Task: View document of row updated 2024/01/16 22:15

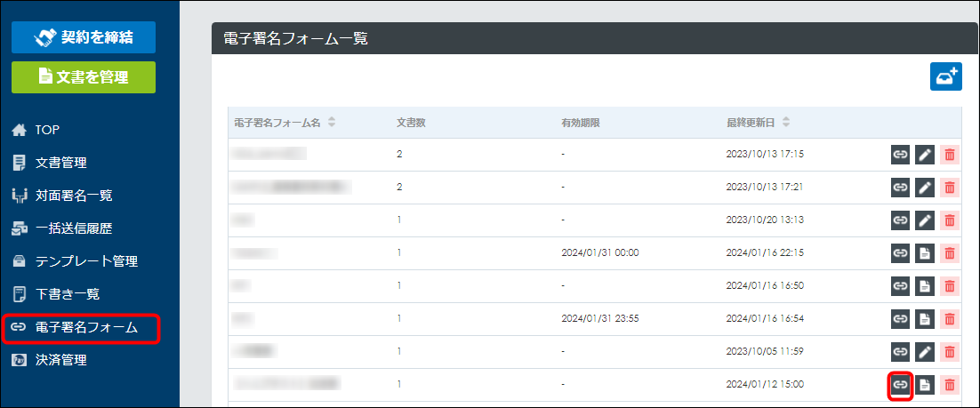Action: 925,253
